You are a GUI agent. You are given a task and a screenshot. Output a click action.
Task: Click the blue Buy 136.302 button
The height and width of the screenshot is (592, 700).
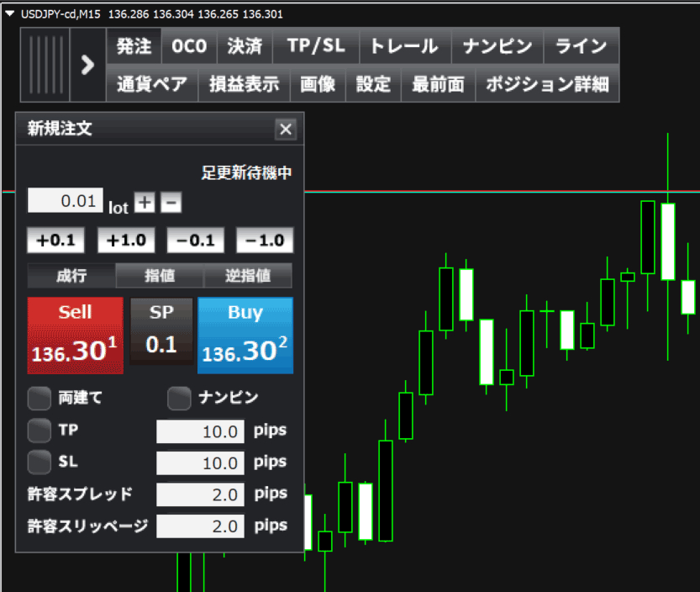point(245,336)
